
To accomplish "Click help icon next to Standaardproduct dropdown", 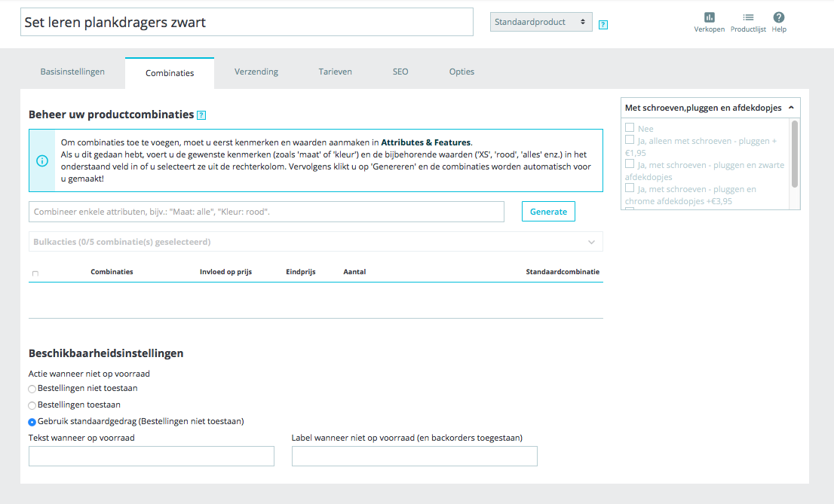I will pos(603,24).
